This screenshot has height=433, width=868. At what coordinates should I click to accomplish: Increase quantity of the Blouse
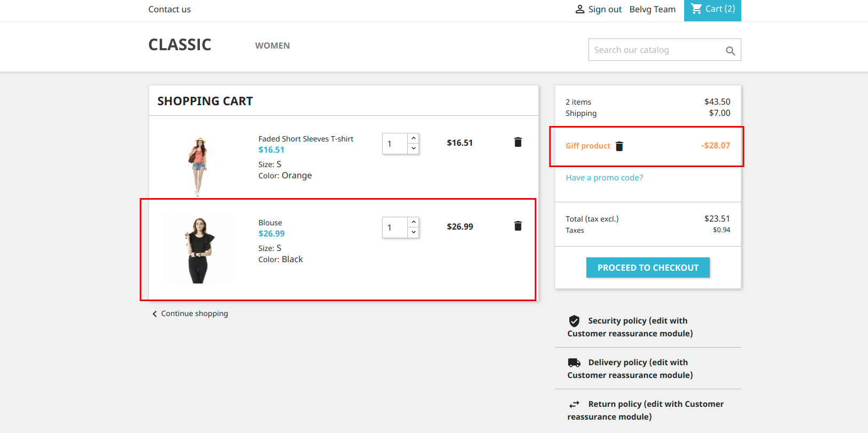pyautogui.click(x=414, y=222)
